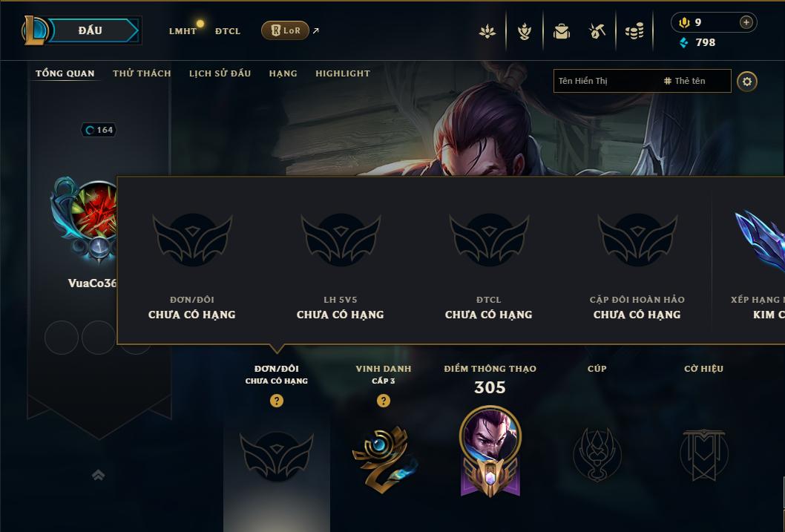Open the Highlight tab
This screenshot has width=785, height=532.
click(343, 73)
